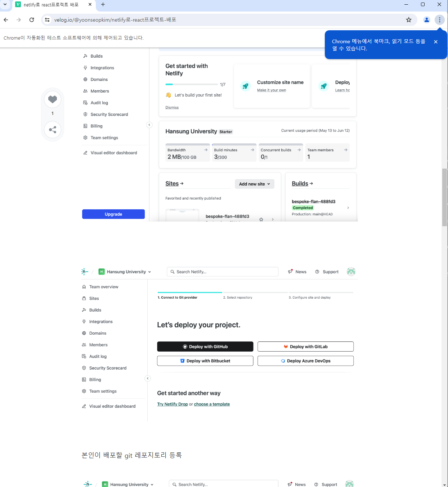Click the Search Netlify input field

tap(223, 272)
